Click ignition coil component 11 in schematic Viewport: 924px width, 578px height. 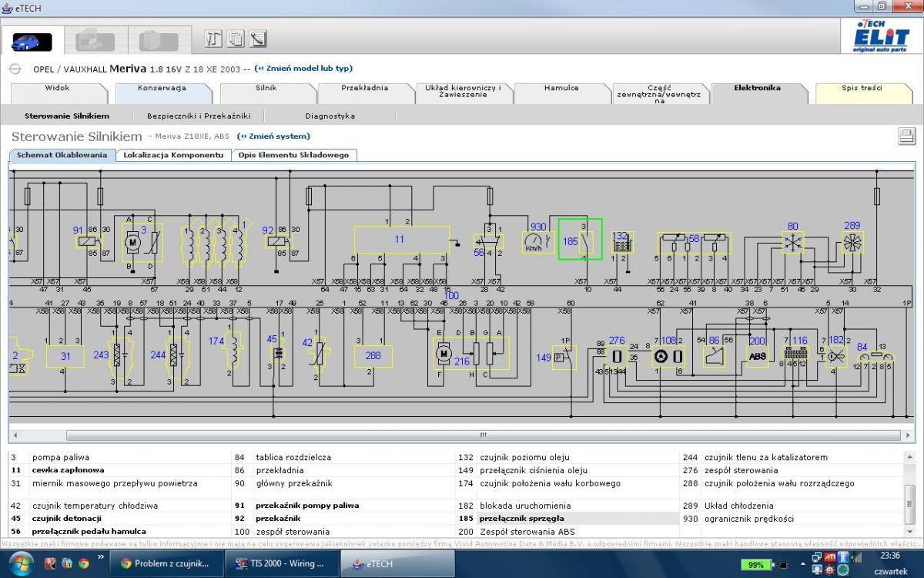pyautogui.click(x=400, y=240)
